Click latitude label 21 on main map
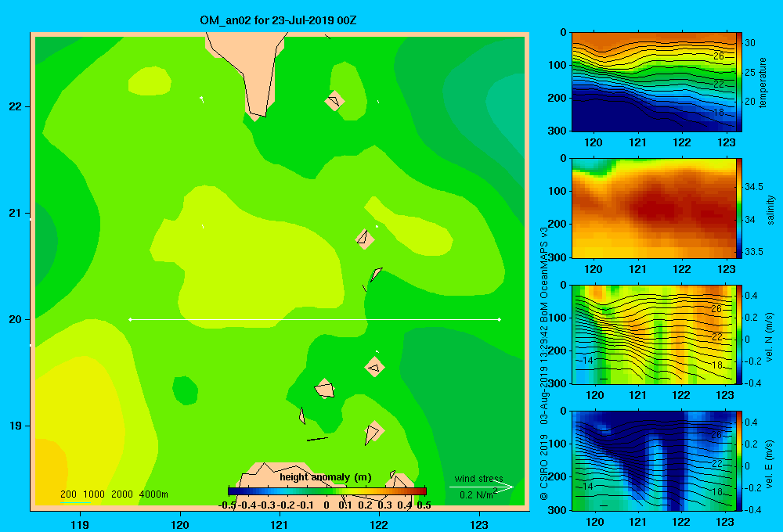 coord(16,213)
